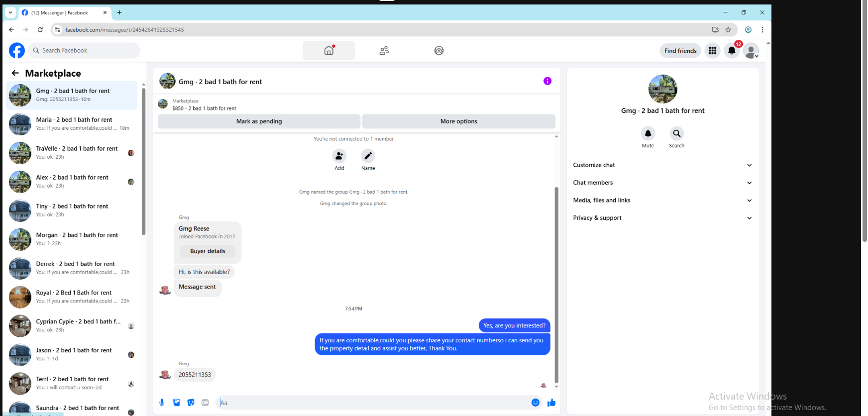The height and width of the screenshot is (416, 868).
Task: Open Alex 2 bad 1 bath chat
Action: click(72, 182)
